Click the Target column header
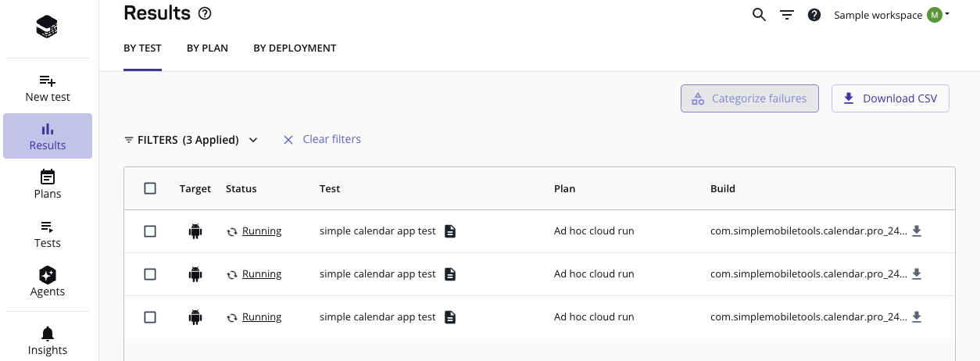The image size is (980, 361). click(x=195, y=188)
